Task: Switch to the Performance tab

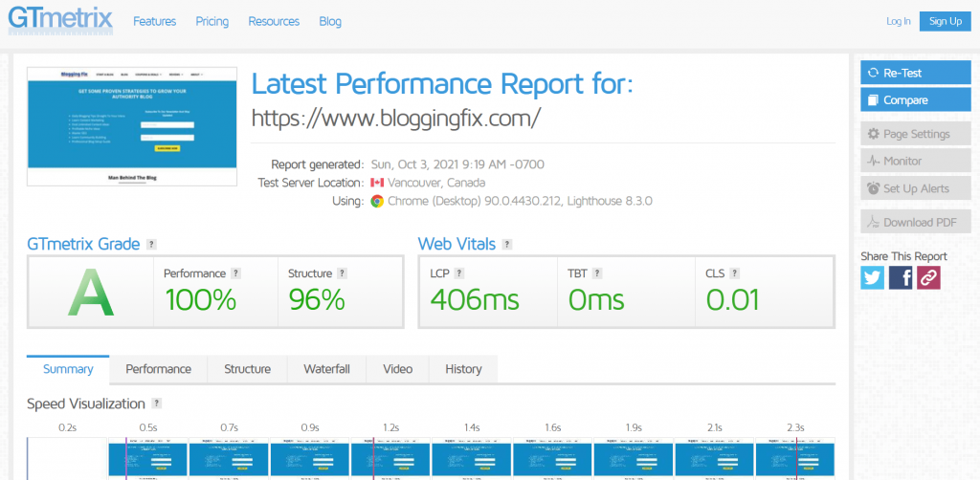Action: (158, 369)
